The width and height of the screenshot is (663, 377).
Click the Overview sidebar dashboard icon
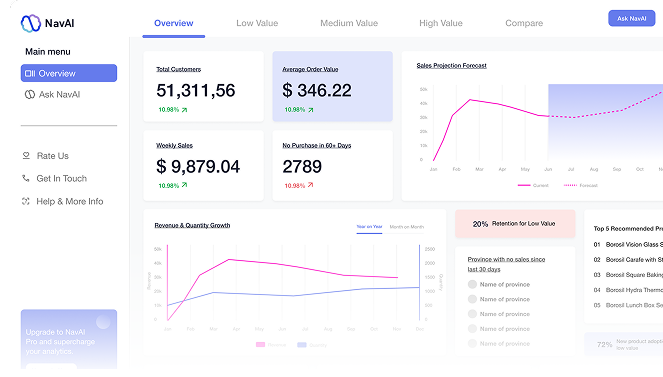click(30, 74)
